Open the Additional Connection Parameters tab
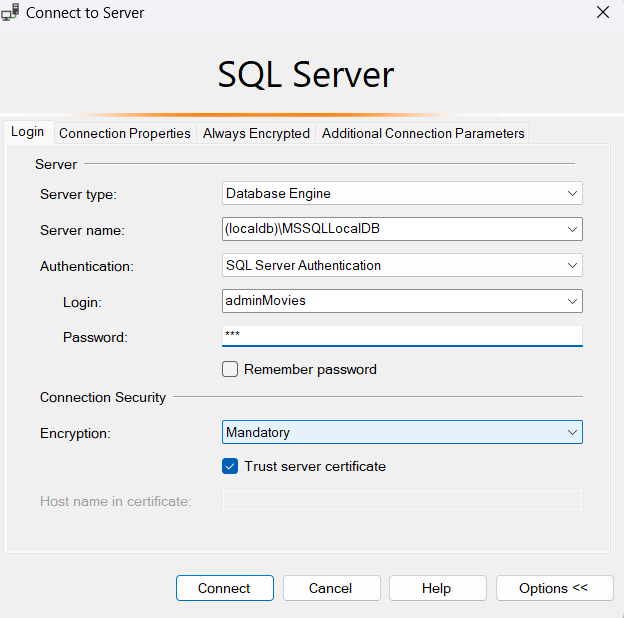This screenshot has width=624, height=618. 423,133
